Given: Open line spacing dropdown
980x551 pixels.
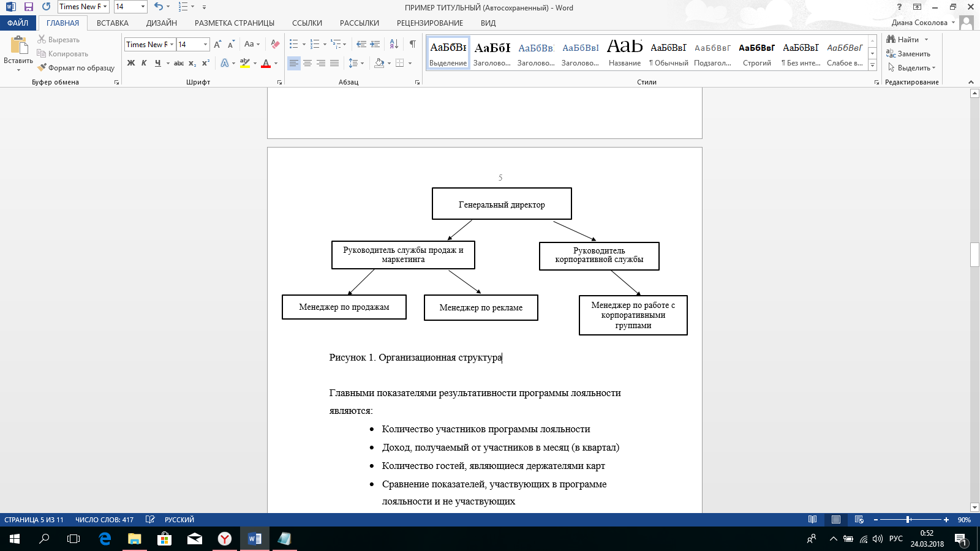Looking at the screenshot, I should point(356,63).
